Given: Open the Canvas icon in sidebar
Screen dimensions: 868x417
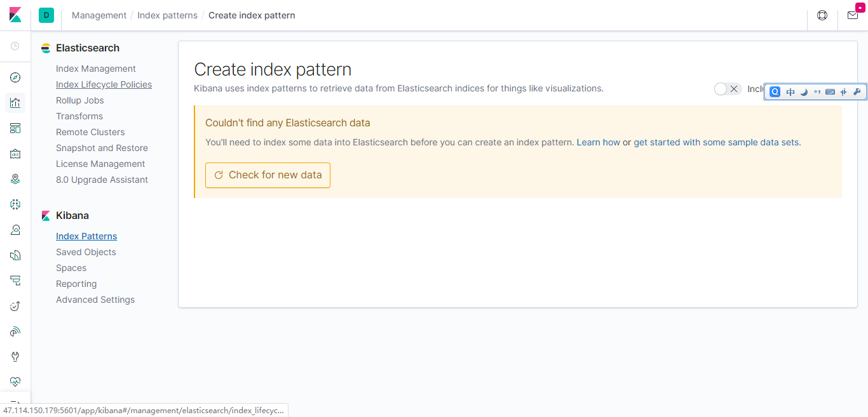Looking at the screenshot, I should (15, 154).
